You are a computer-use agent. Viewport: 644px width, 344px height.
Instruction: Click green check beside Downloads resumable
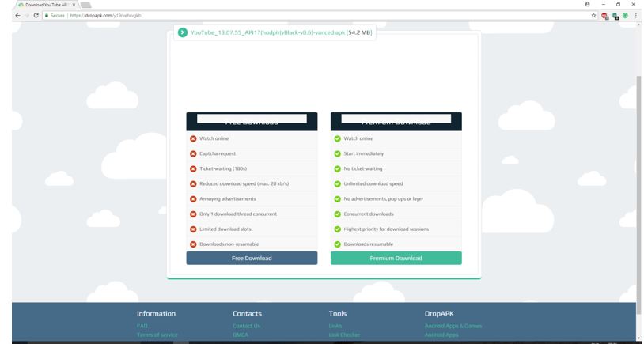pyautogui.click(x=337, y=244)
